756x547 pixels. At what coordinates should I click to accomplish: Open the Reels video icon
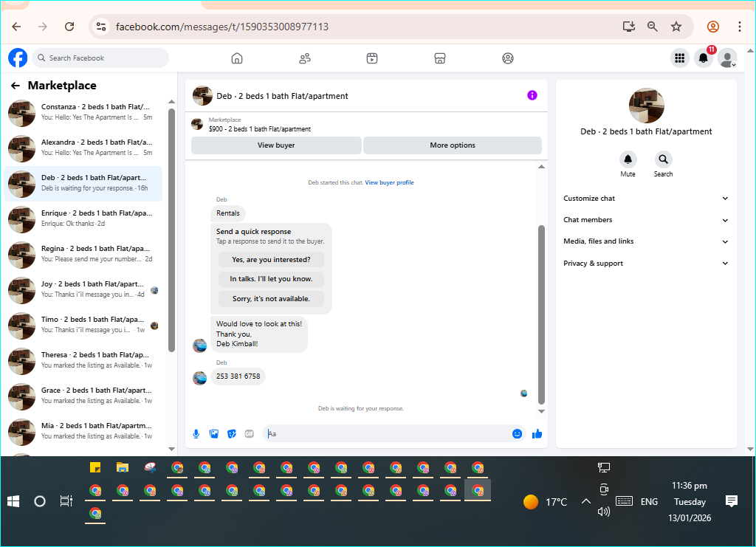372,58
